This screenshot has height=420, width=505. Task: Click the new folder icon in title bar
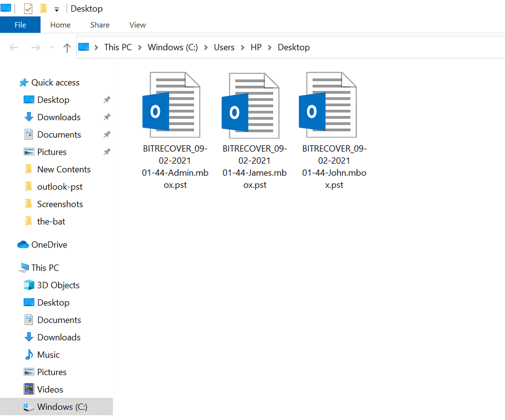point(43,9)
